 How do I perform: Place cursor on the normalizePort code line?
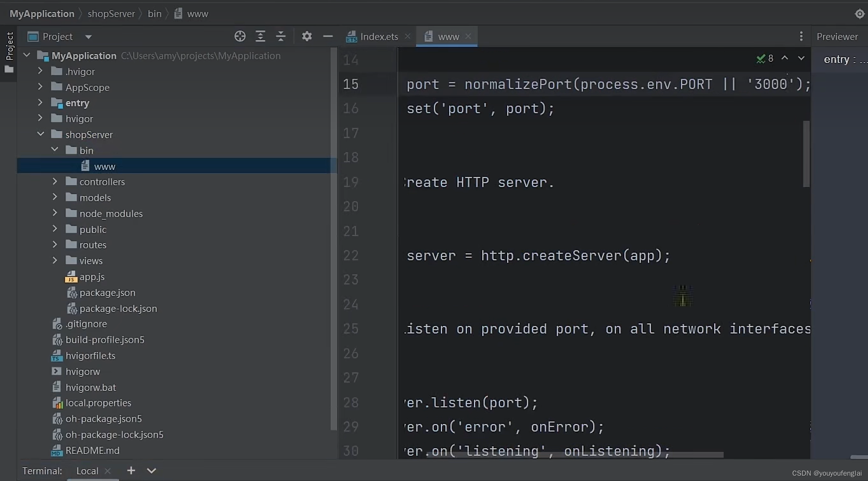tap(608, 84)
